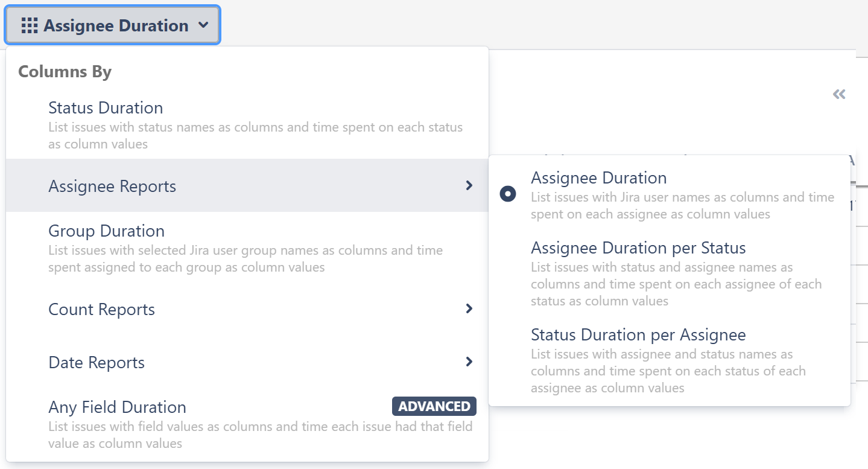Viewport: 868px width, 469px height.
Task: Select Group Duration from the menu
Action: tap(106, 231)
